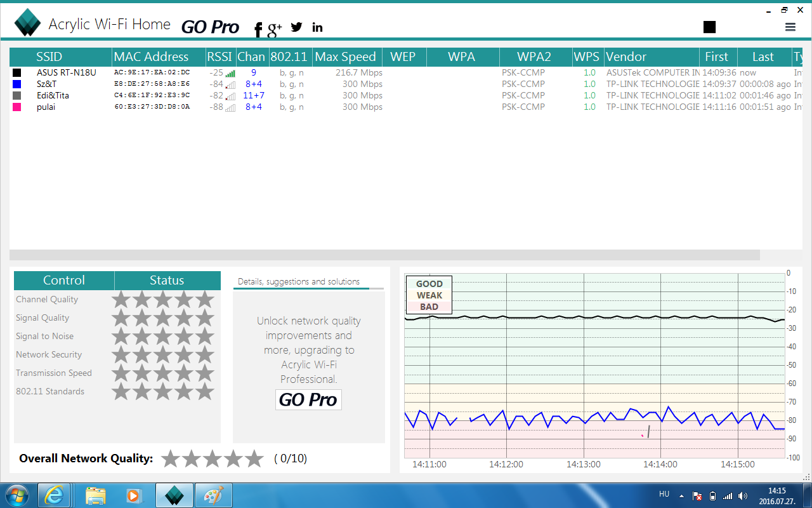Image resolution: width=812 pixels, height=508 pixels.
Task: Open Paint from the taskbar
Action: [x=213, y=495]
